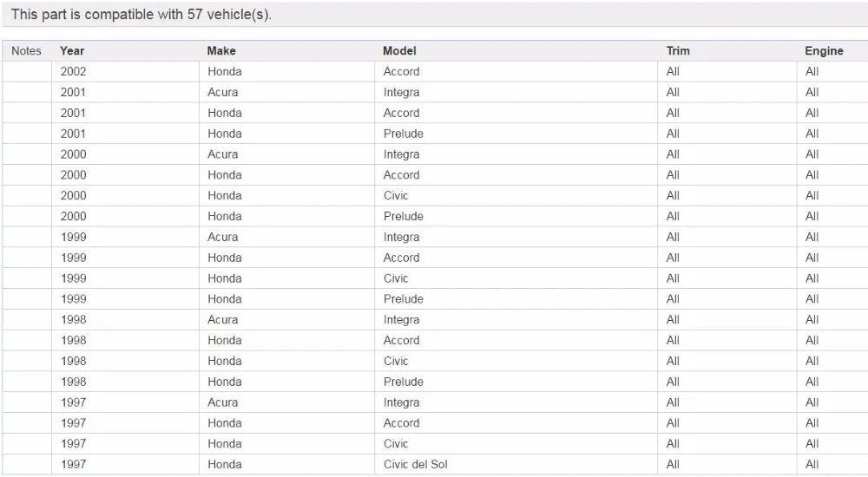Select the 2002 Honda Accord row
Image resolution: width=868 pixels, height=477 pixels.
pyautogui.click(x=435, y=71)
